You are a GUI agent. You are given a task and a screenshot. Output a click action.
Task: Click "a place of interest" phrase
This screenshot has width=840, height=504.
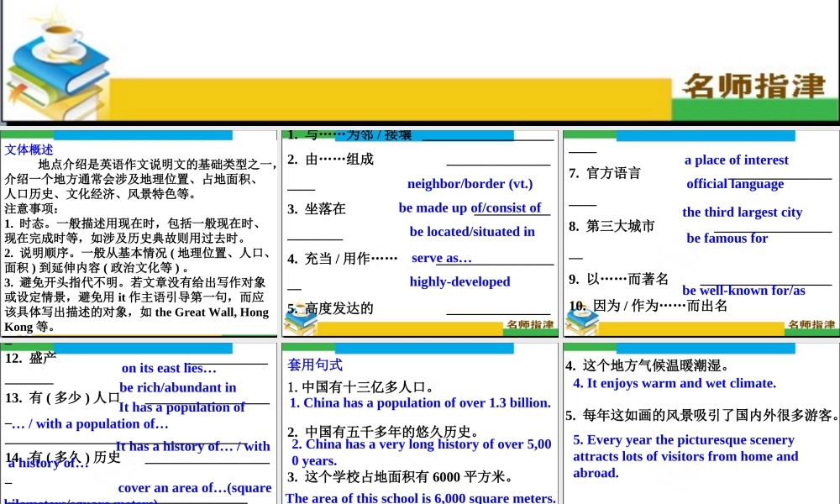(x=737, y=160)
